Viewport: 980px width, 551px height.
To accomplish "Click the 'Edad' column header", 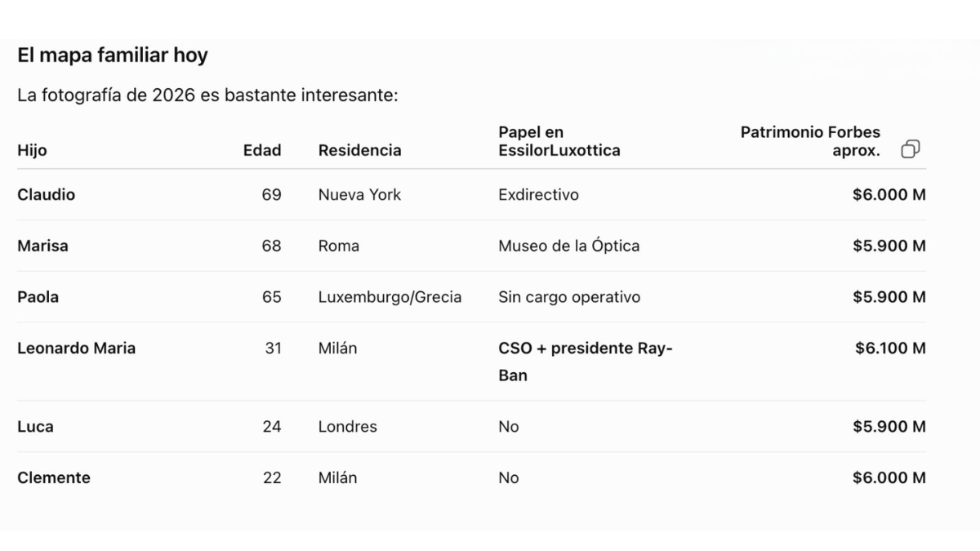I will 262,150.
